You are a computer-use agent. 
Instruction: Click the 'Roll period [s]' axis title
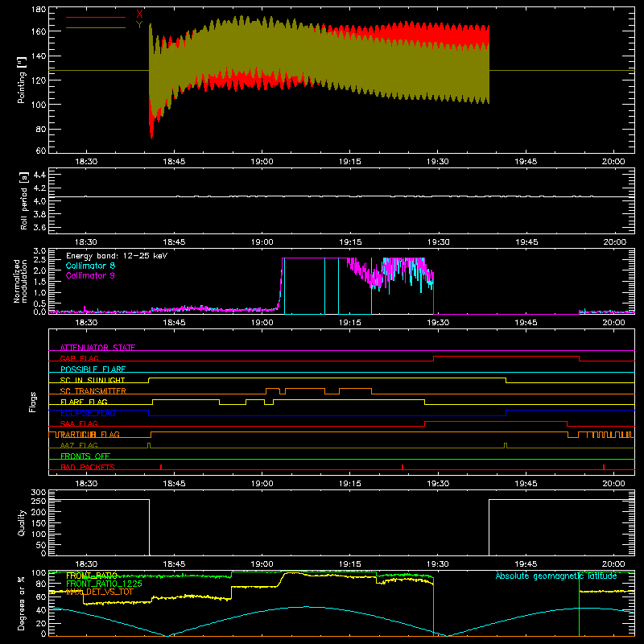[x=24, y=200]
